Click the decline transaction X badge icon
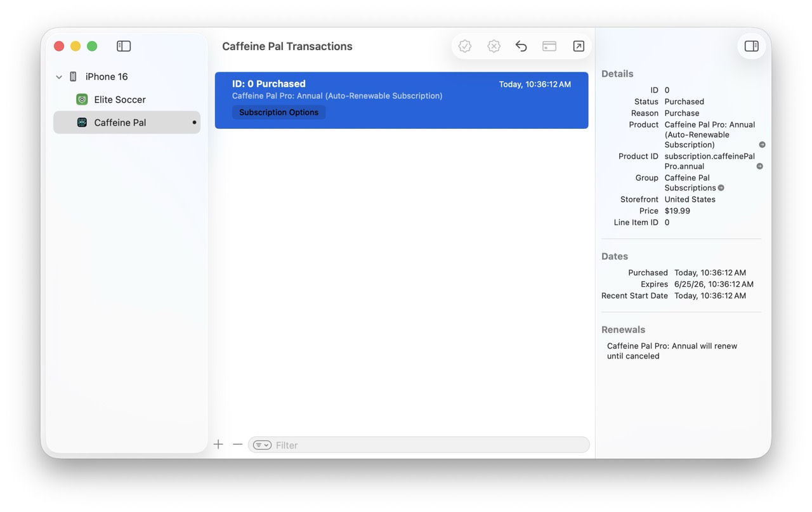812x512 pixels. pos(494,46)
